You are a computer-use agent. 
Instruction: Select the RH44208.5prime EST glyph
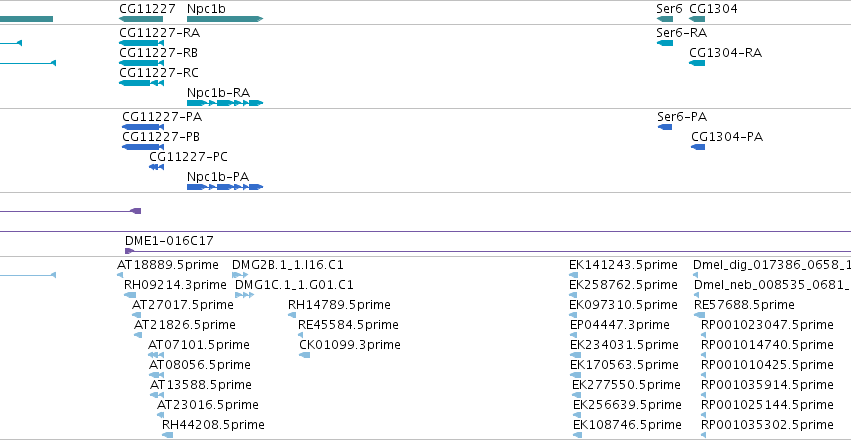(168, 435)
